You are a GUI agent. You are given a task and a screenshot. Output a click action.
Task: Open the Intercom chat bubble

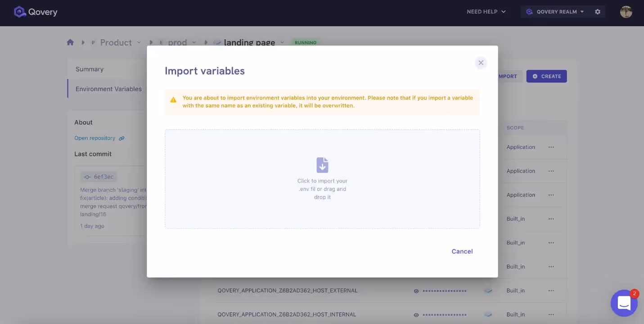[x=624, y=303]
